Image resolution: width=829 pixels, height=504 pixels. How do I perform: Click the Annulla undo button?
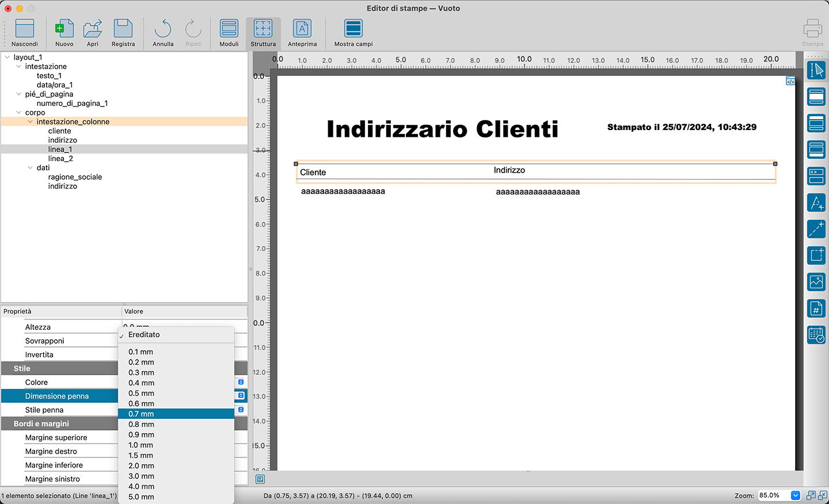click(163, 33)
